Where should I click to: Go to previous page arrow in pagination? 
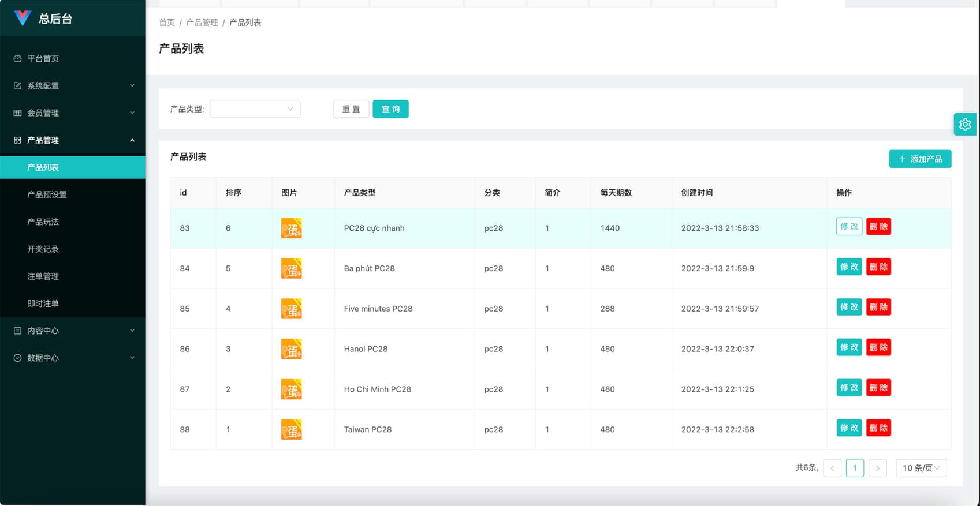tap(832, 468)
